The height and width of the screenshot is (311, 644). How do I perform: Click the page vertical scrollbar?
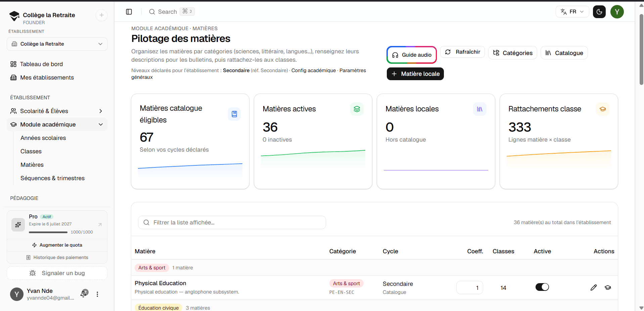641,50
